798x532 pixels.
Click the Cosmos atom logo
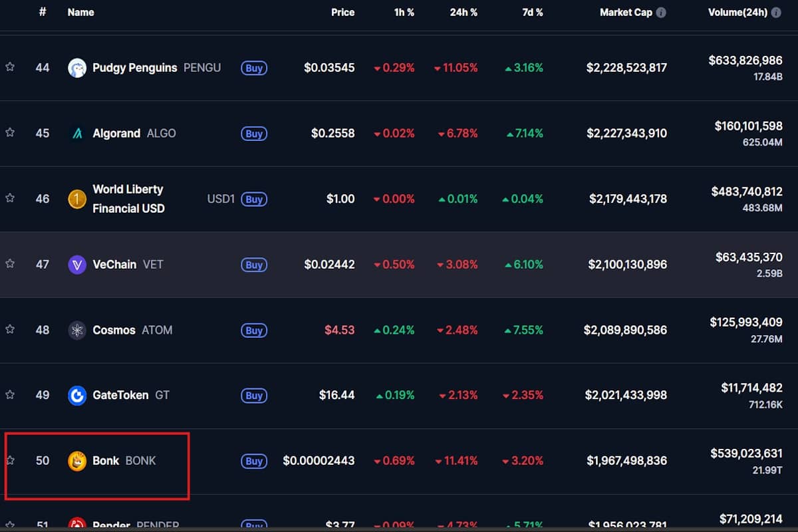[x=77, y=330]
